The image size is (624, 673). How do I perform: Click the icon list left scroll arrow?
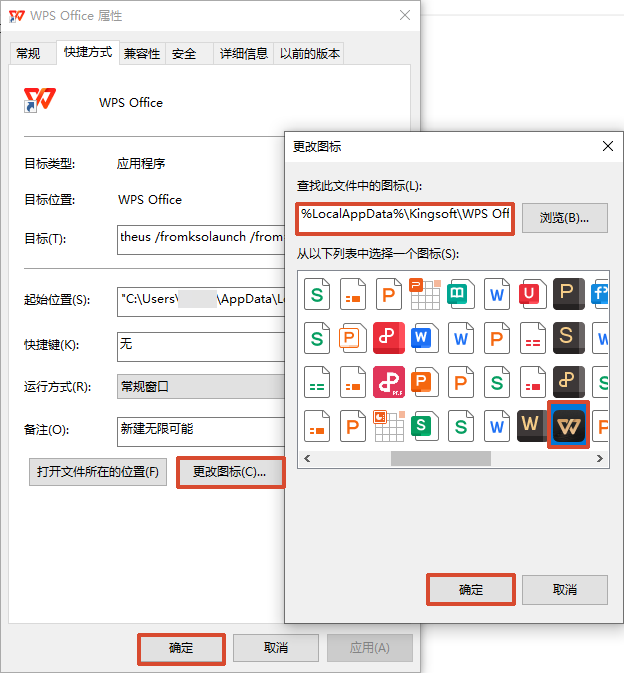tap(307, 458)
